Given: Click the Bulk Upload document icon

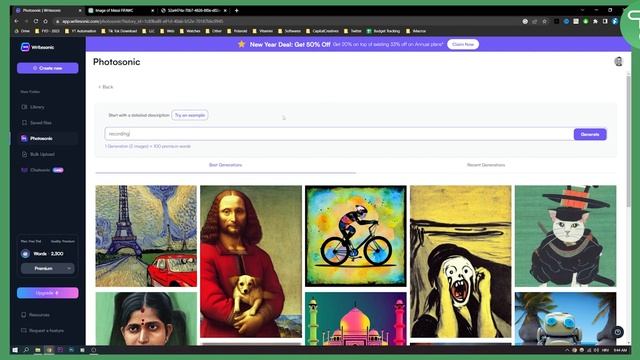Looking at the screenshot, I should [24, 154].
